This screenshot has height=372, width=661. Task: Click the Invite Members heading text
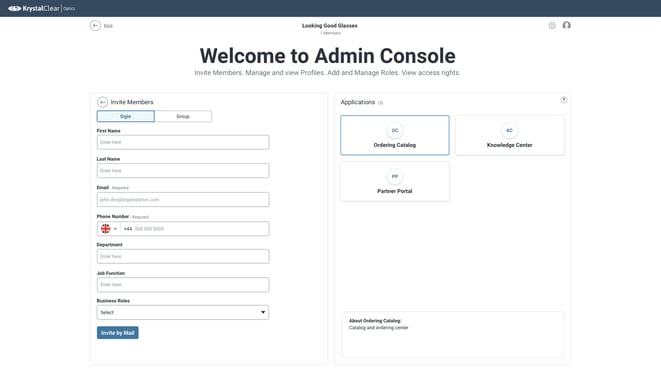pyautogui.click(x=132, y=102)
